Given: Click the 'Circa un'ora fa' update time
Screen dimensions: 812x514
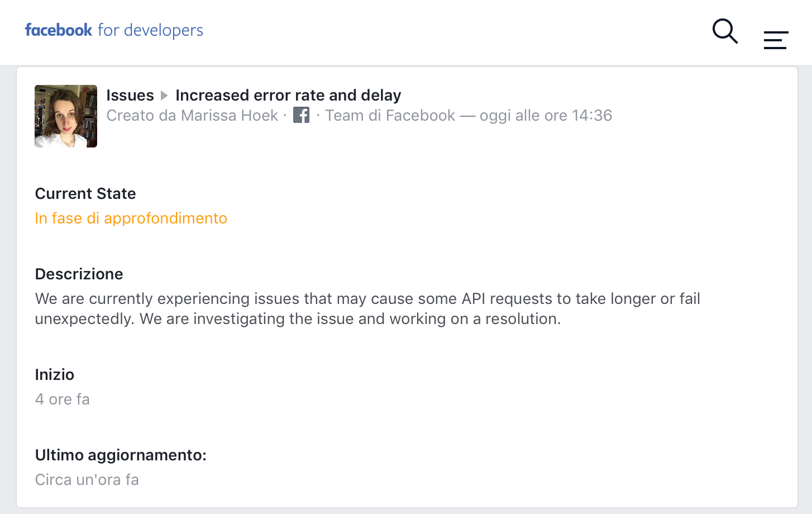Looking at the screenshot, I should tap(87, 479).
